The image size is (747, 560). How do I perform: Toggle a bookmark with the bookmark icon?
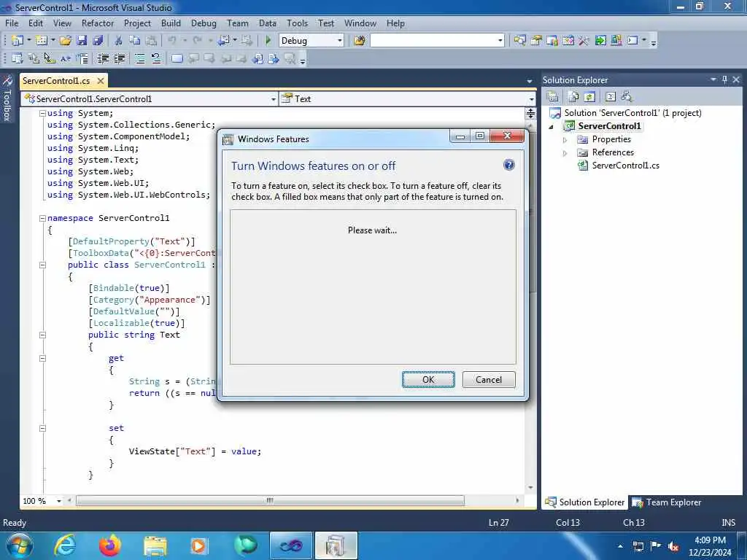(177, 58)
